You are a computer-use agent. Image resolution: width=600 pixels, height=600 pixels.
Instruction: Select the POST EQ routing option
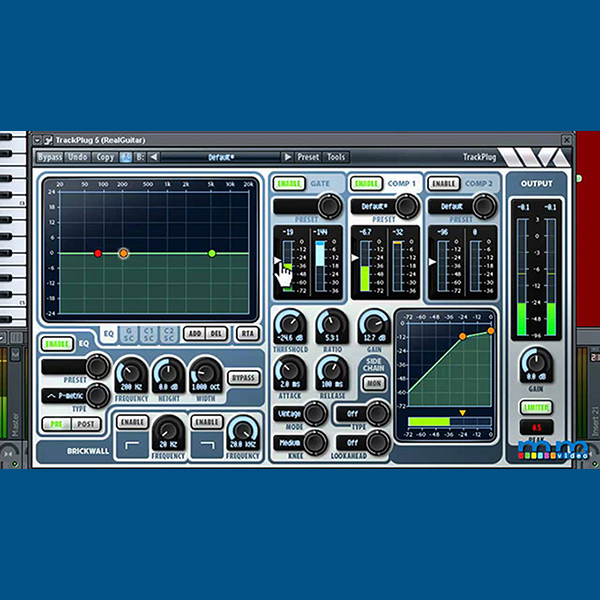coord(84,424)
